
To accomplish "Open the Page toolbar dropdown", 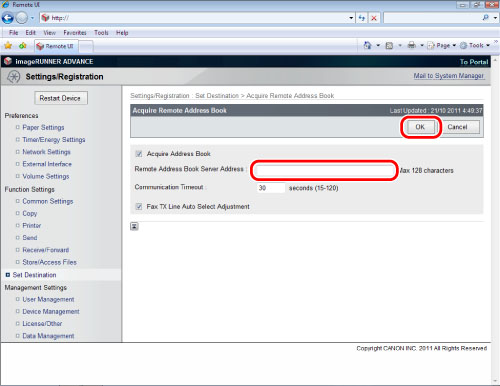I will point(442,45).
